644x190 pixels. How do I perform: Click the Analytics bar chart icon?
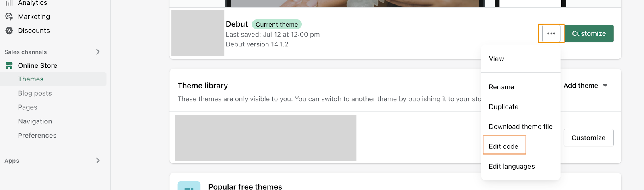pos(9,3)
